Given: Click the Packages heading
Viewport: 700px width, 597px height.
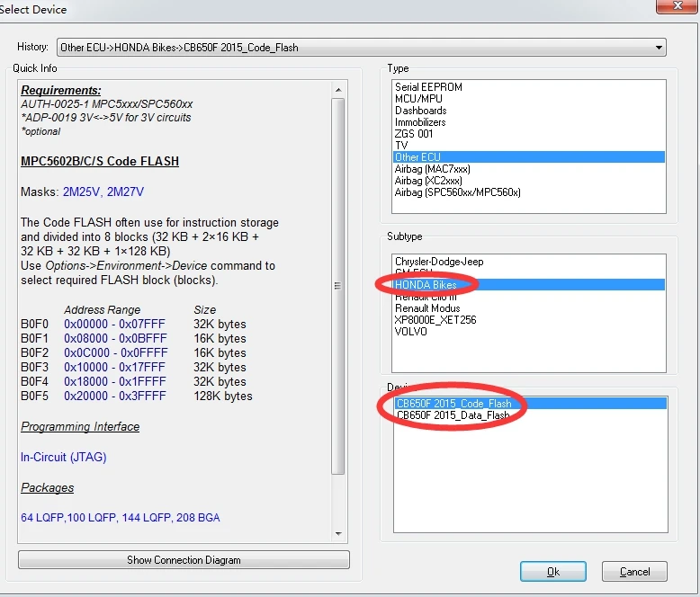Looking at the screenshot, I should pyautogui.click(x=47, y=487).
